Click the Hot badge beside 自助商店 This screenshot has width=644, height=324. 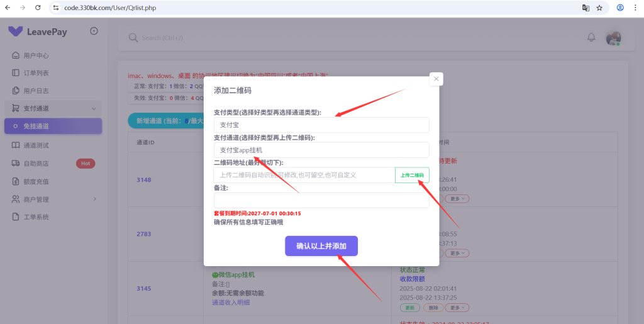tap(86, 164)
